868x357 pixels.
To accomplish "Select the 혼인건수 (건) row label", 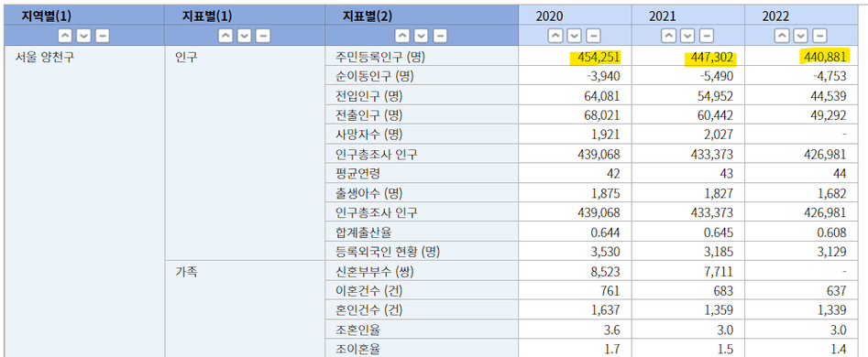I will click(x=368, y=311).
